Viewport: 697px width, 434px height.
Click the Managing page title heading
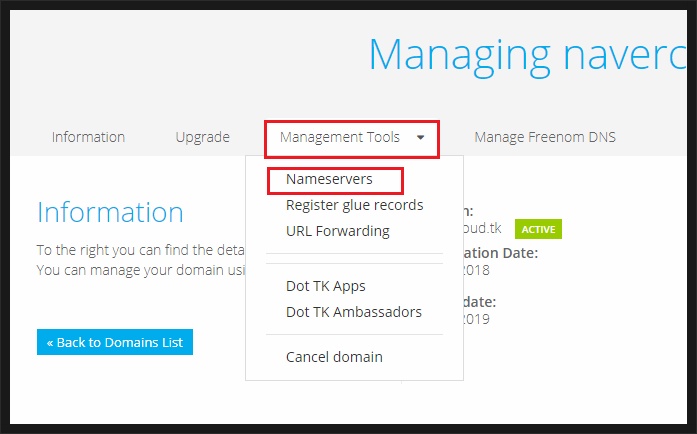528,57
